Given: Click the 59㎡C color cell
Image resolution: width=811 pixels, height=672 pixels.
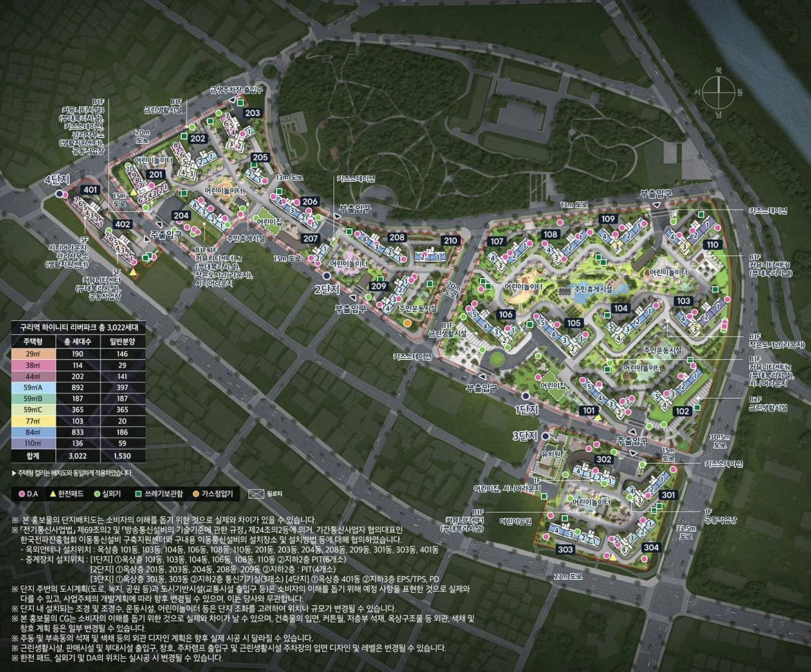Looking at the screenshot, I should coord(32,410).
